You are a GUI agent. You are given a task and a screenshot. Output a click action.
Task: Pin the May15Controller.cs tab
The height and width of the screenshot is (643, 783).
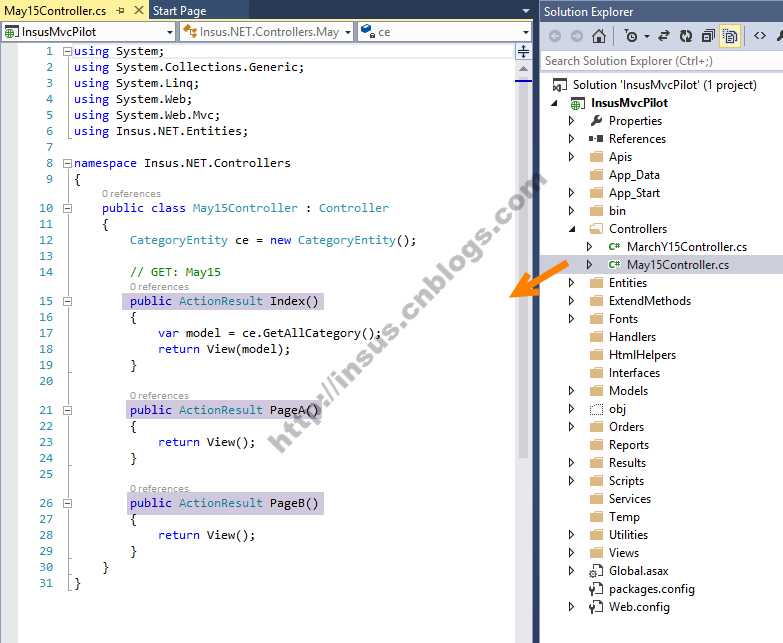120,10
